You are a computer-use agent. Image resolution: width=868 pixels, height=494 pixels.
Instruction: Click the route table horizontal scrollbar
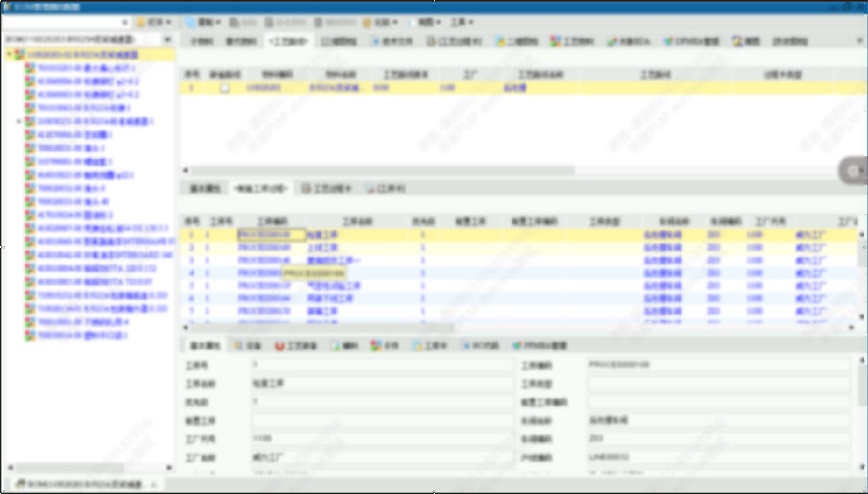coord(382,171)
